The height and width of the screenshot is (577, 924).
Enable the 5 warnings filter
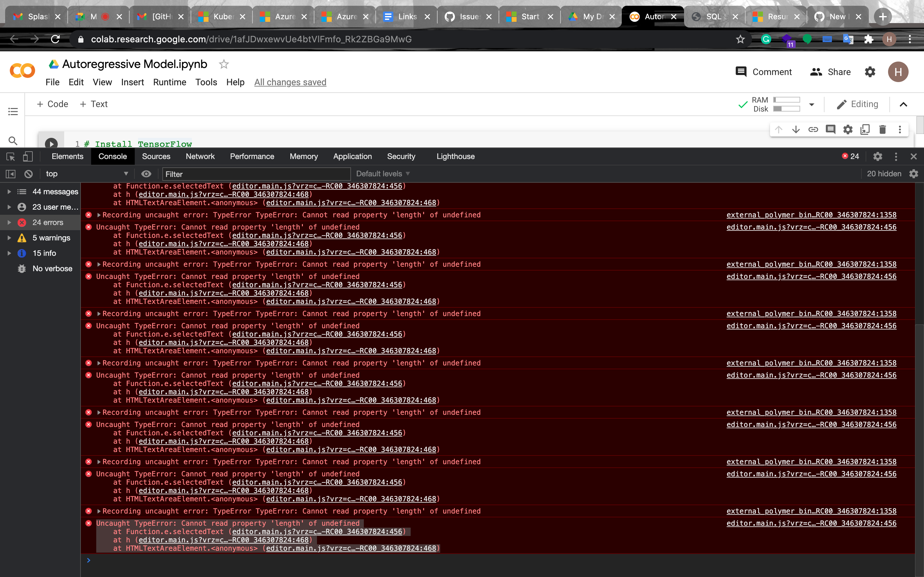[51, 237]
